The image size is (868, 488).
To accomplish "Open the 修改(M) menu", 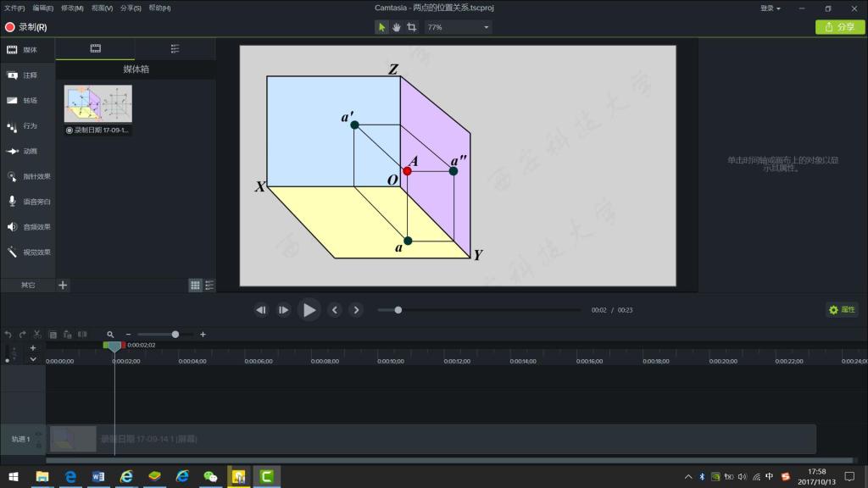I will point(72,8).
